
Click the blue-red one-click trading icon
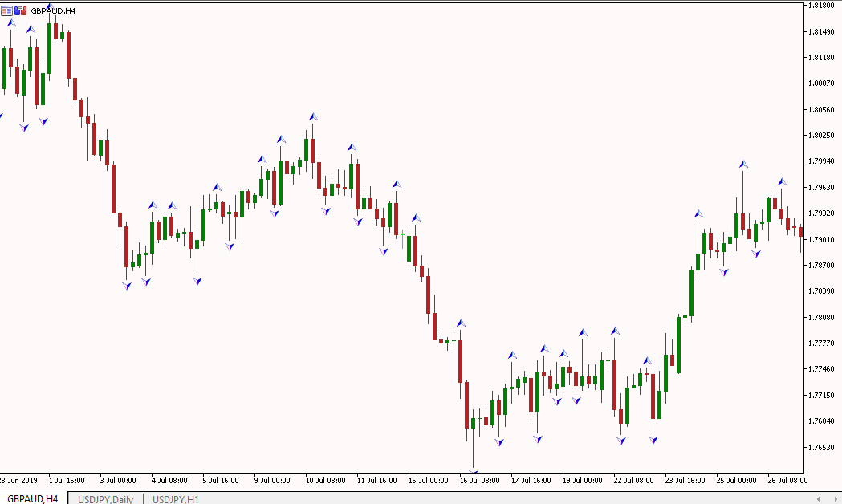[x=20, y=10]
